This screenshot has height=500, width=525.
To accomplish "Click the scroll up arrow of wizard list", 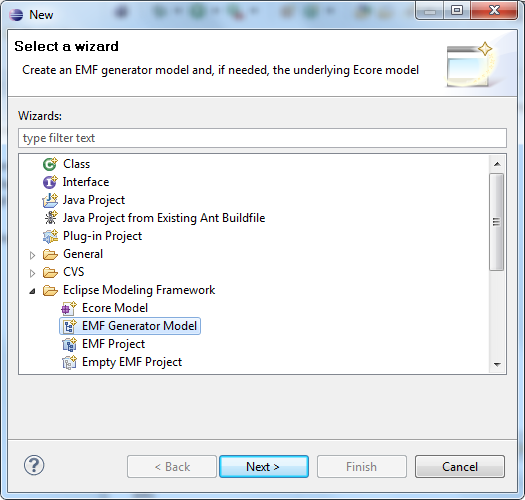I will coord(497,164).
